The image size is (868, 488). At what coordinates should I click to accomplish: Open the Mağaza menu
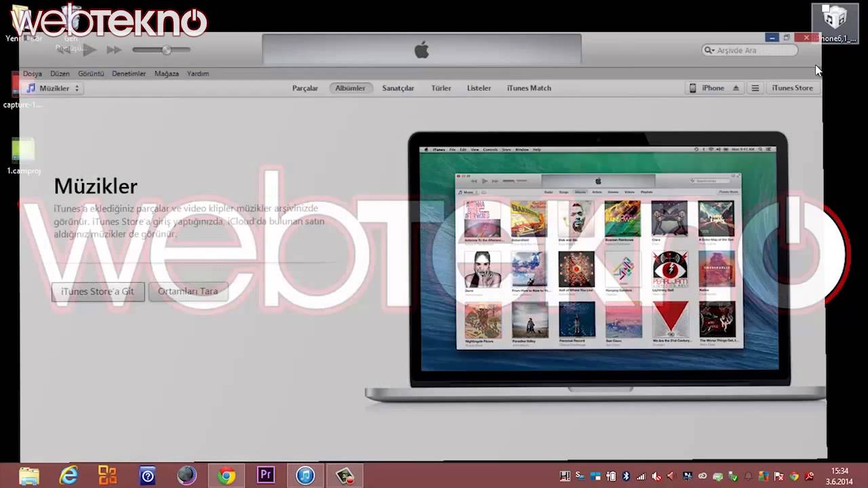[x=167, y=73]
